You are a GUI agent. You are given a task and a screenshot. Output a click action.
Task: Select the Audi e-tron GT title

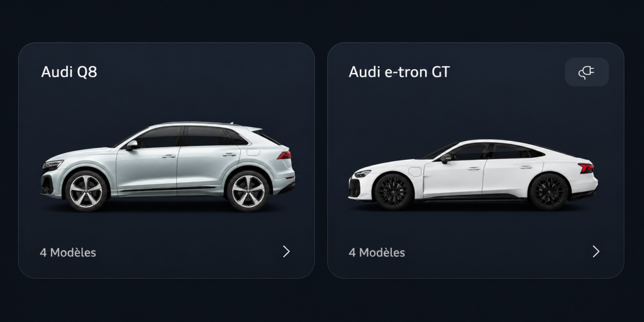[x=399, y=72]
